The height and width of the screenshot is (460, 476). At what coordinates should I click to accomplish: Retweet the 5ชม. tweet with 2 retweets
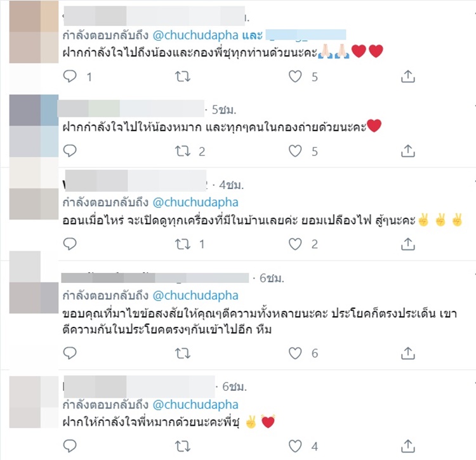coord(183,151)
